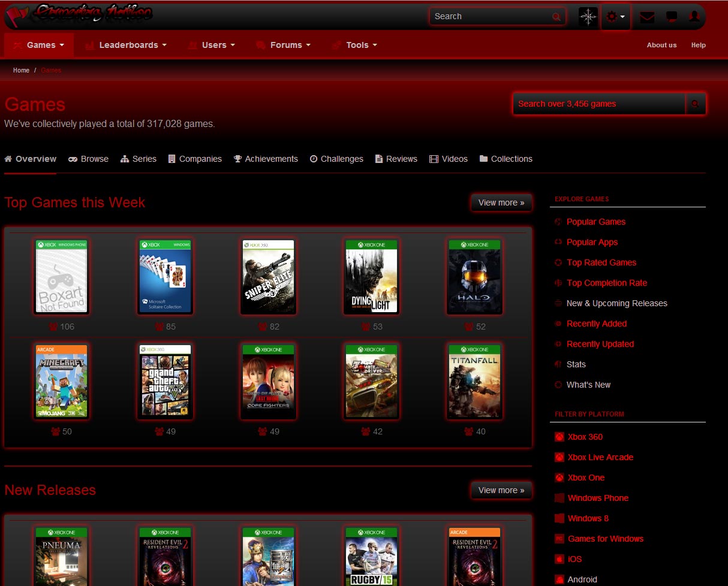
Task: Open the Dying Light game boxart
Action: pos(371,276)
